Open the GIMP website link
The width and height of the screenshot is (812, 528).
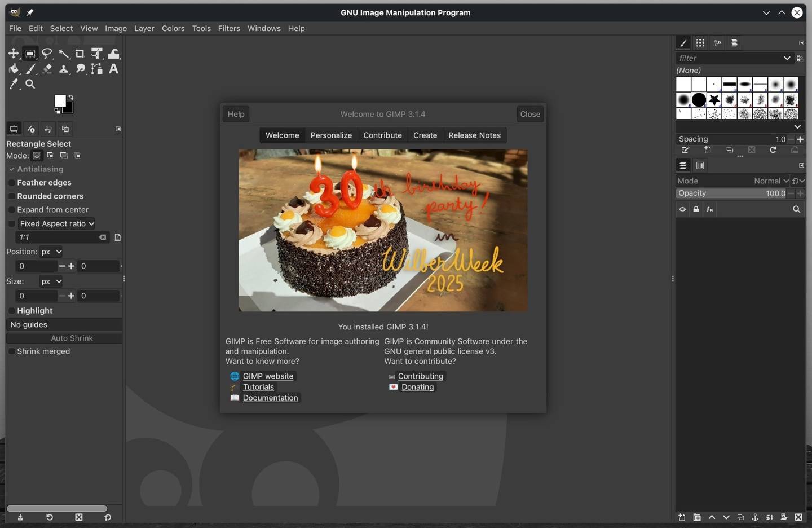tap(268, 376)
